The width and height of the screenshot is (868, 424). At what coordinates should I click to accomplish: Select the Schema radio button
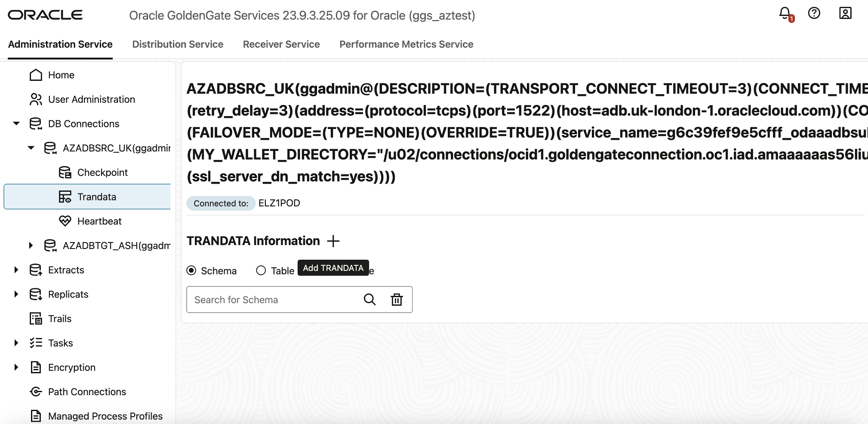click(x=191, y=270)
